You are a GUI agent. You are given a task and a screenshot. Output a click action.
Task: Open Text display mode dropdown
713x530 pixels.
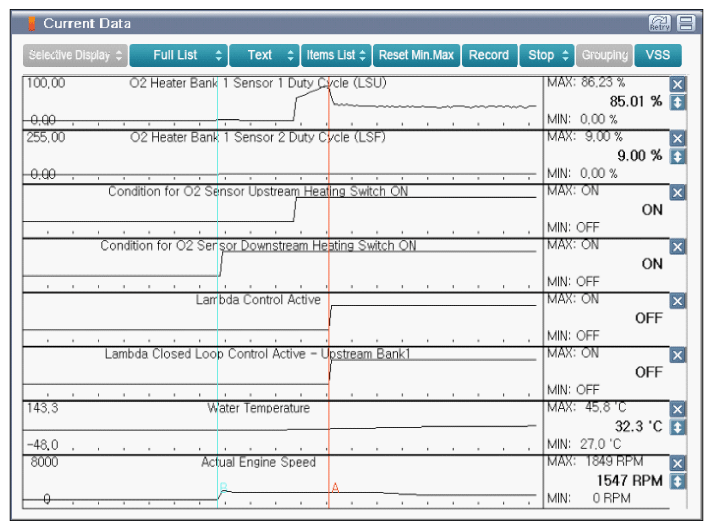(x=264, y=55)
